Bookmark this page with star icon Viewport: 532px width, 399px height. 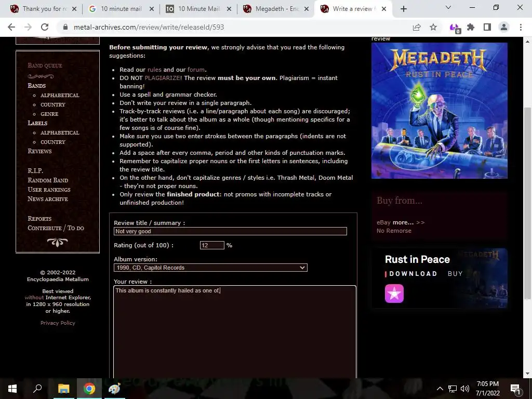click(x=433, y=27)
